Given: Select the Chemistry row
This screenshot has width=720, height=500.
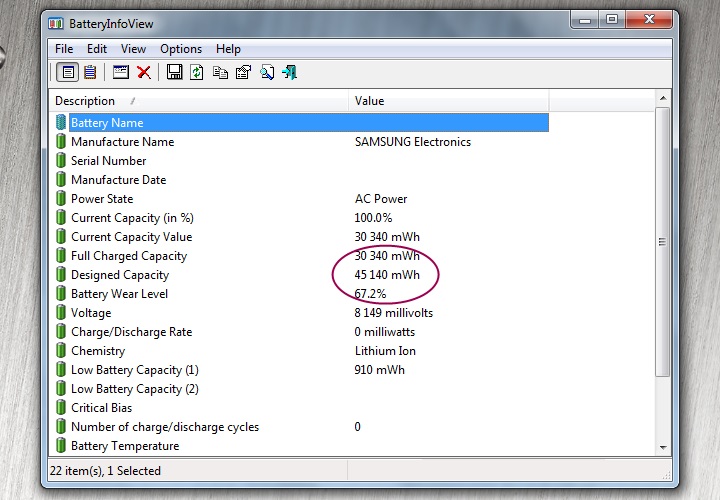Looking at the screenshot, I should click(x=98, y=351).
